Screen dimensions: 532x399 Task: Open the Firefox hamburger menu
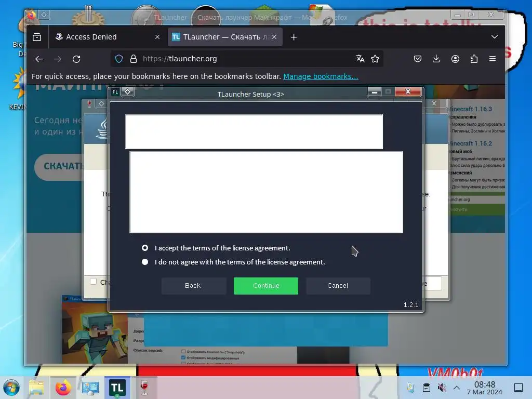coord(493,59)
